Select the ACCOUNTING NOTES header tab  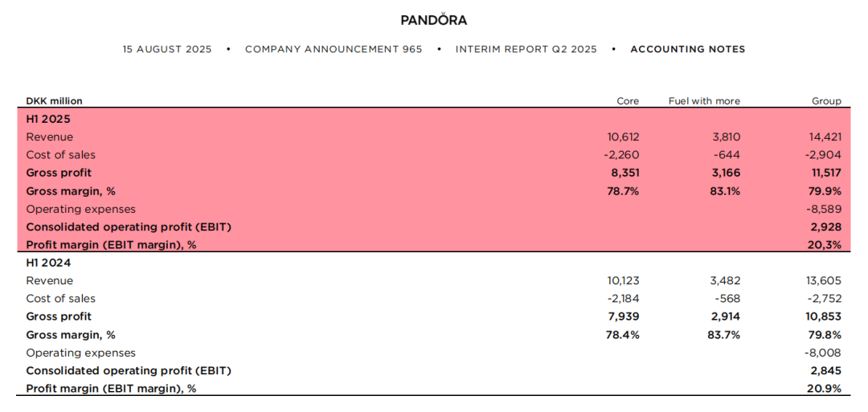click(687, 49)
